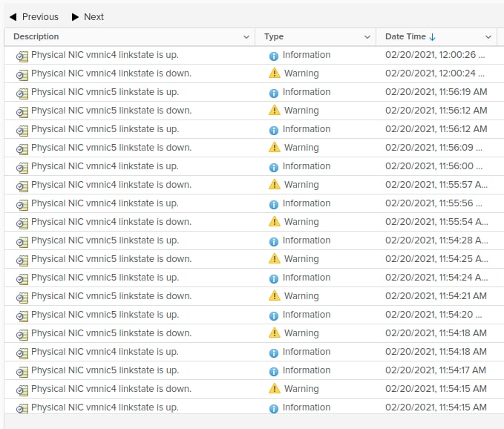The height and width of the screenshot is (429, 504).
Task: Click the Warning type text at 11:55:57
Action: (x=301, y=185)
